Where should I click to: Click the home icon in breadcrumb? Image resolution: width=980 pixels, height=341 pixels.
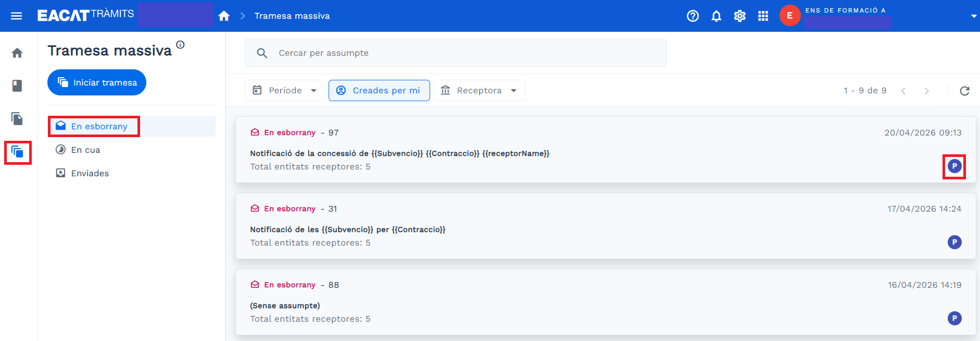(224, 16)
